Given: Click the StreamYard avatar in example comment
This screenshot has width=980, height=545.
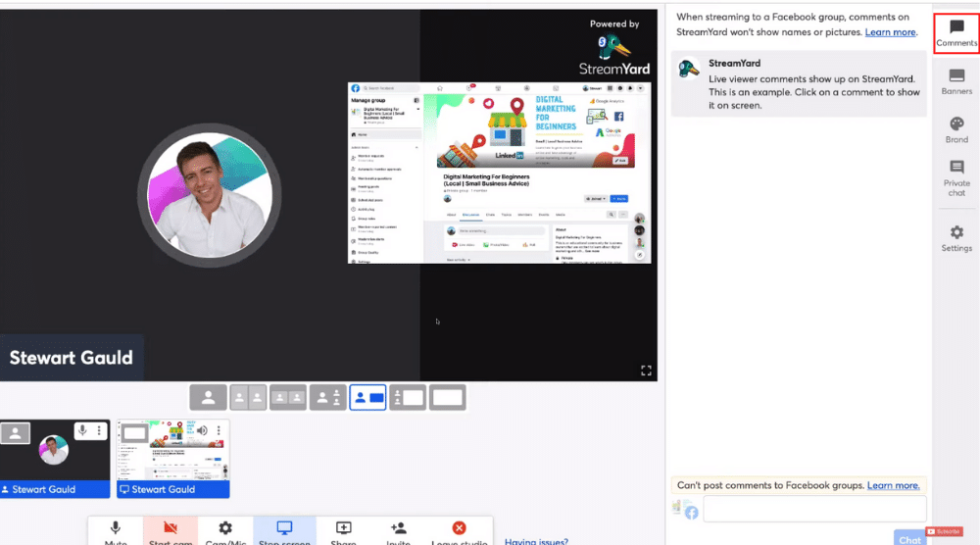Looking at the screenshot, I should [x=689, y=69].
